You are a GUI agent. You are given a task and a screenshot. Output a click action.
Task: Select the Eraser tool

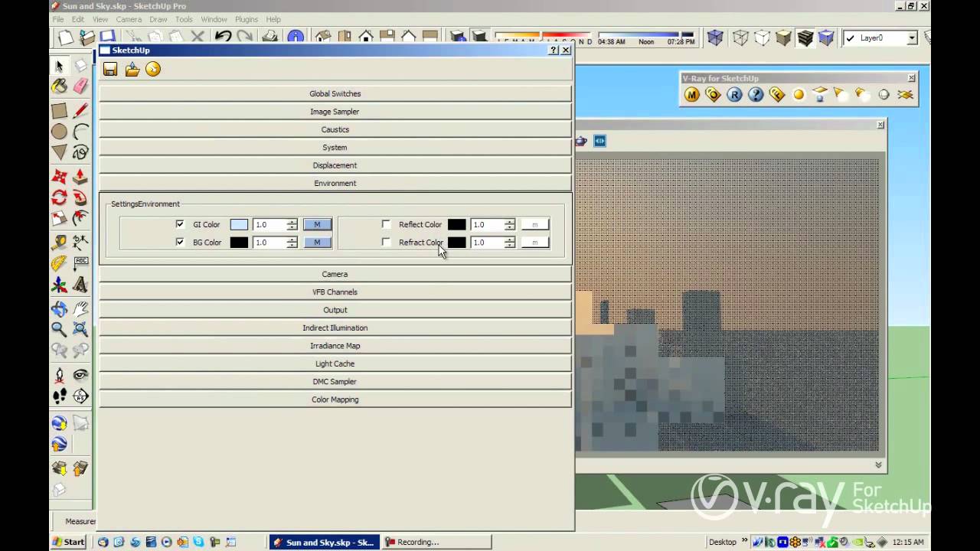(x=80, y=86)
